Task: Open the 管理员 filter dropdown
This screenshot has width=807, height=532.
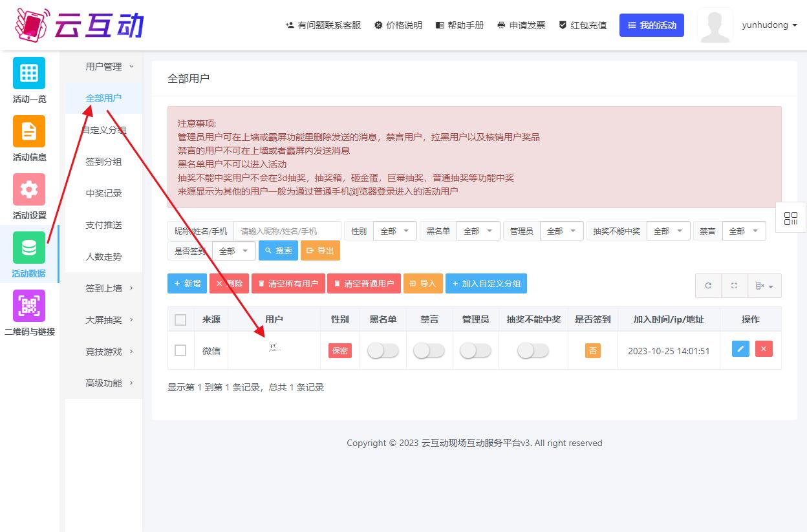Action: click(x=561, y=231)
